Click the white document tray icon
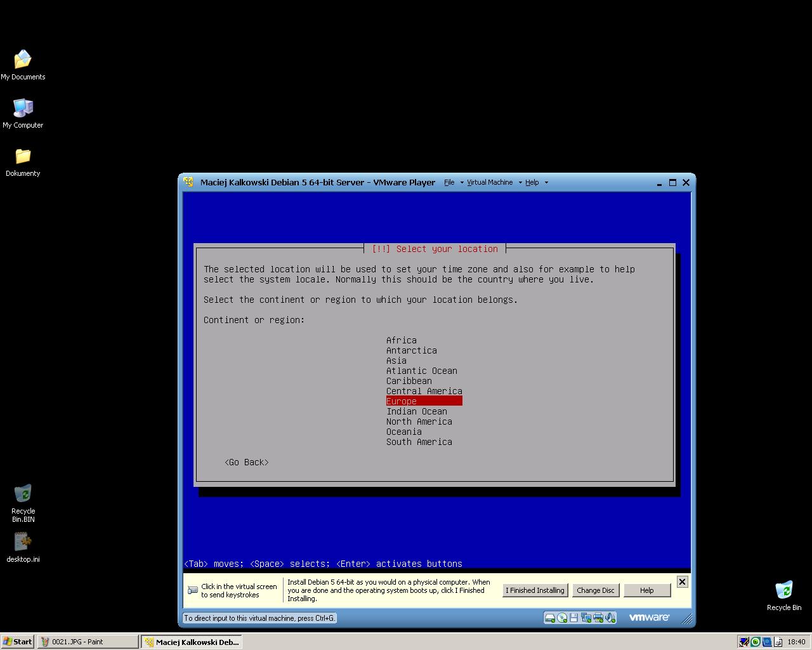Image resolution: width=812 pixels, height=650 pixels. pyautogui.click(x=778, y=642)
